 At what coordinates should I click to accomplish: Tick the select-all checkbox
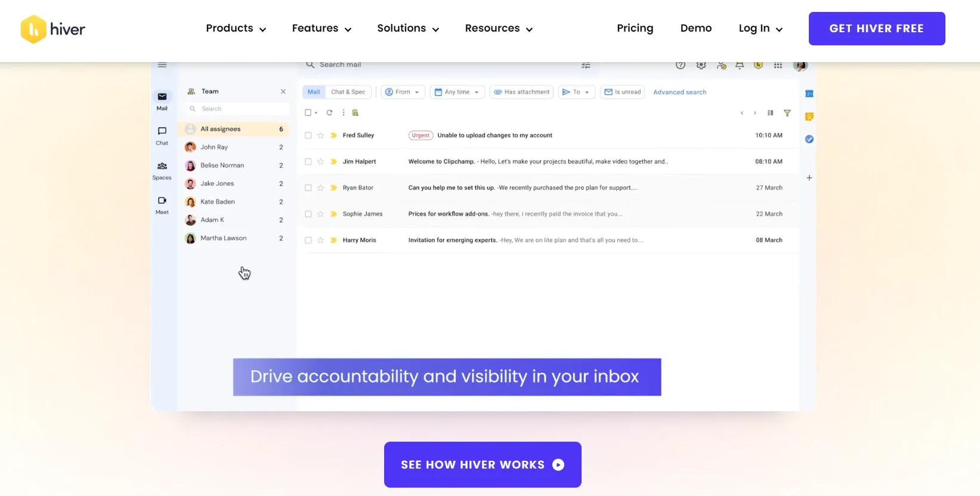(308, 112)
